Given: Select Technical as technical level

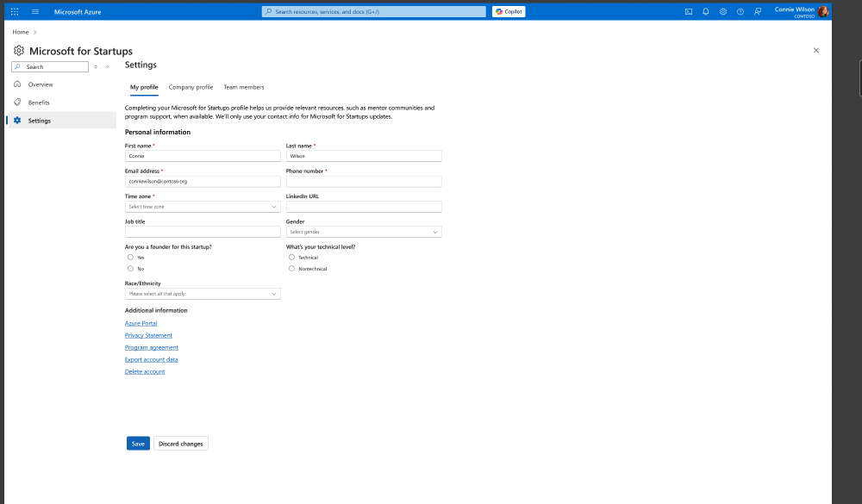Looking at the screenshot, I should (291, 258).
